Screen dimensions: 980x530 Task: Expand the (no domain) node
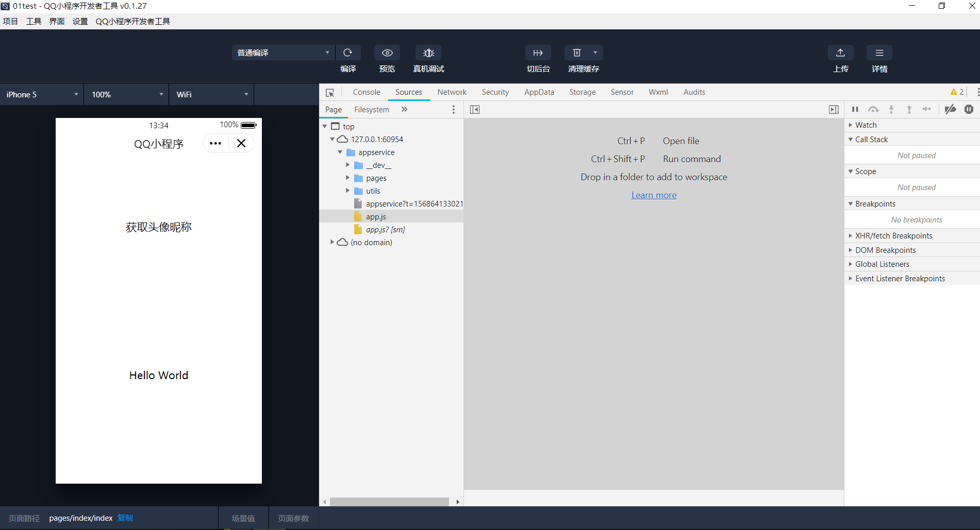(333, 242)
